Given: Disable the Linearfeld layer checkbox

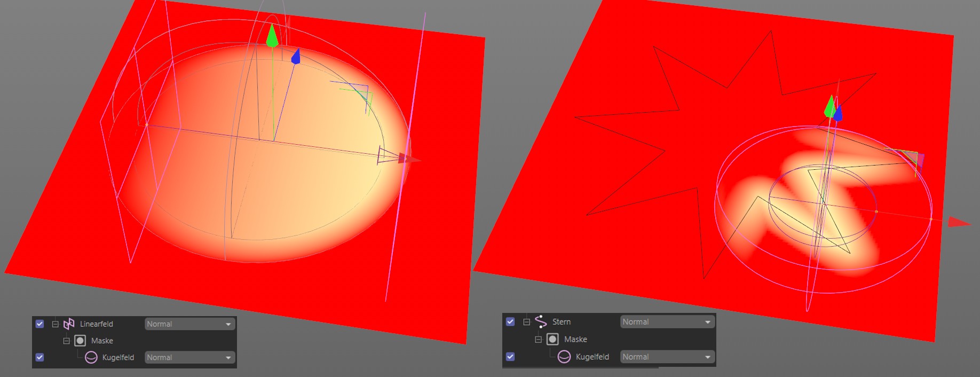Looking at the screenshot, I should (x=39, y=324).
